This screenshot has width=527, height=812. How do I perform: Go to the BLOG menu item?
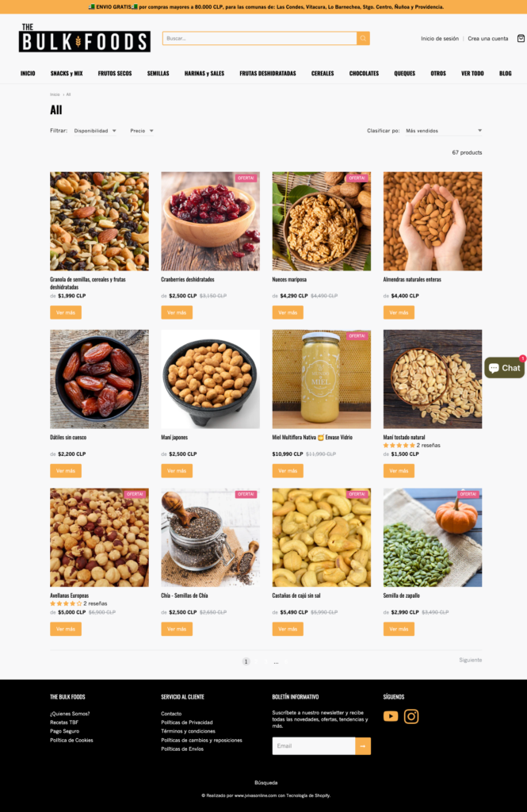click(x=506, y=74)
